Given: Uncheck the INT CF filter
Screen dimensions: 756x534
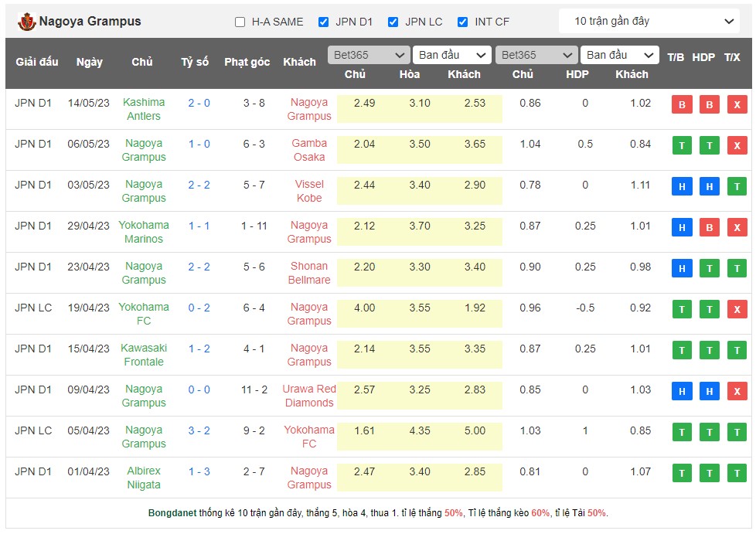Looking at the screenshot, I should (x=463, y=22).
